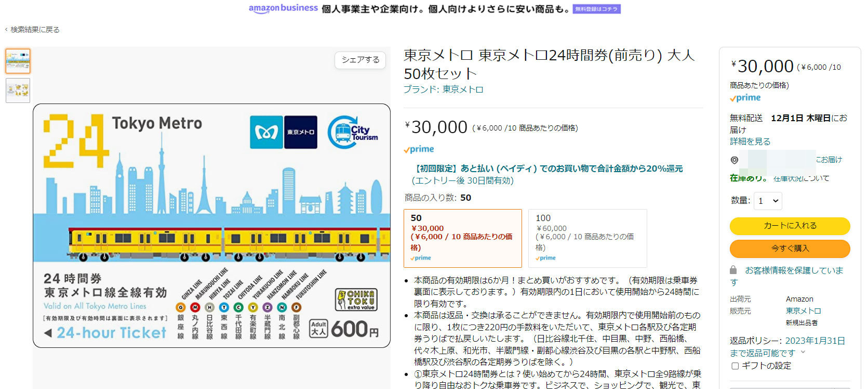
Task: Open the 2023年1月31日まで返品可能 return policy link
Action: pos(787,347)
